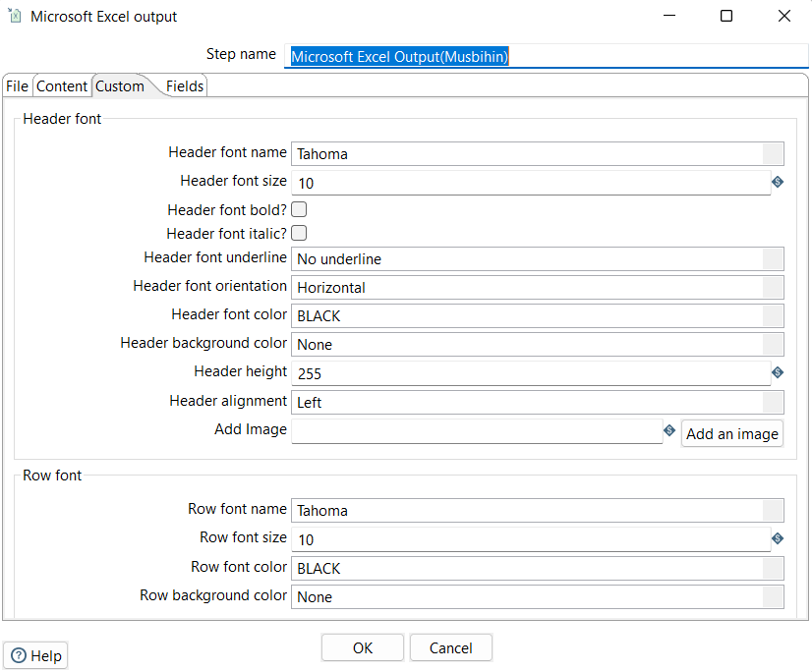Viewport: 812px width, 672px height.
Task: Click variable icon next to Header height
Action: [x=778, y=372]
